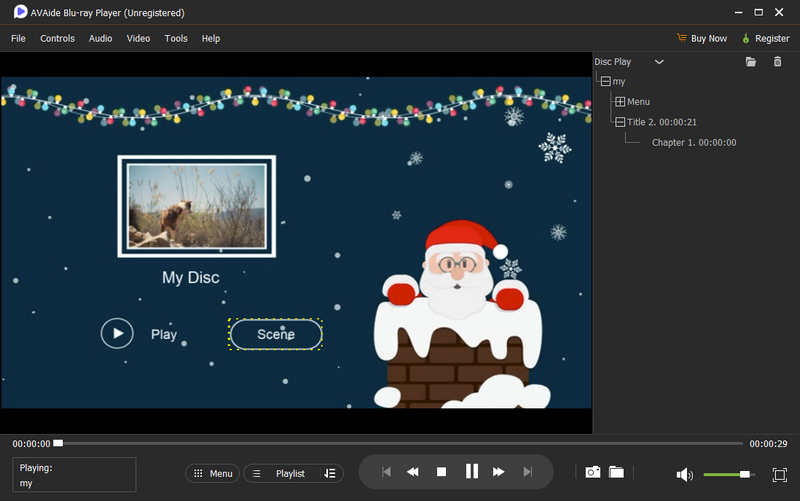
Task: Open the snapshot folder icon
Action: (x=616, y=472)
